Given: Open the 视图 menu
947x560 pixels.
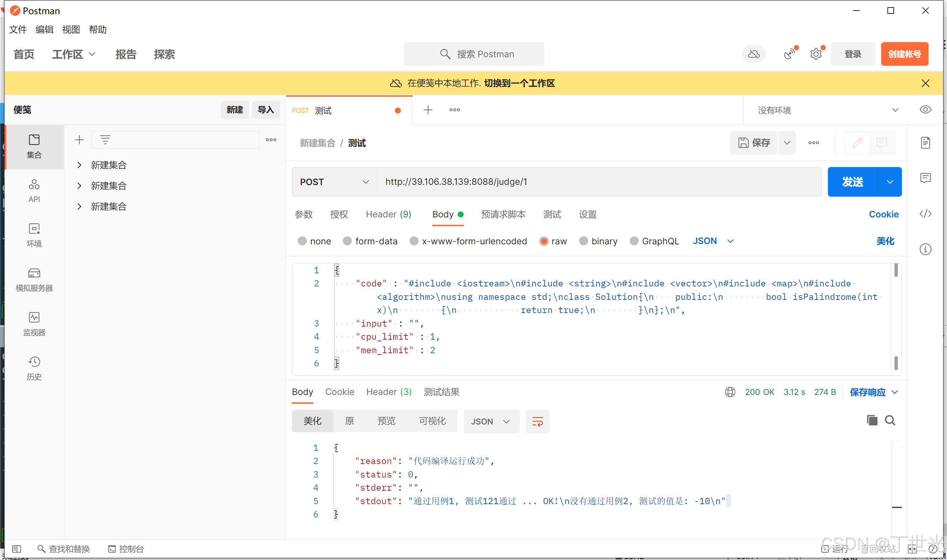Looking at the screenshot, I should pyautogui.click(x=71, y=30).
